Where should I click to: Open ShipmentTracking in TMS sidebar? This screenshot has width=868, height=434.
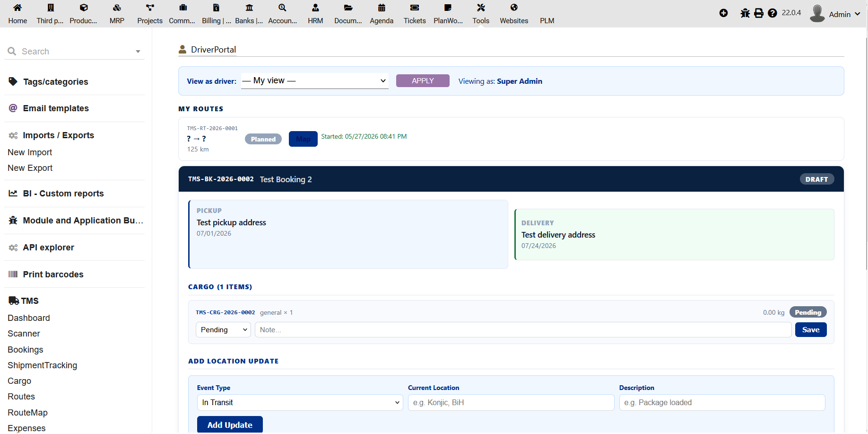pos(42,365)
